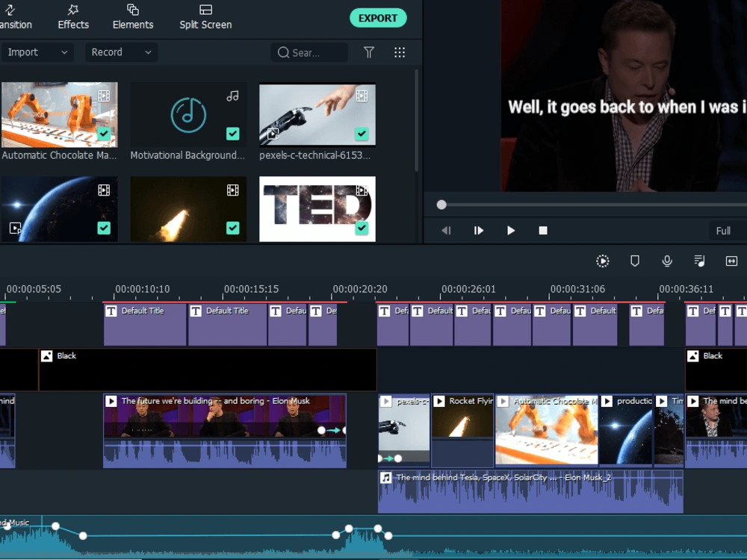Click timeline ruler at 00:00:20:20

coord(360,289)
